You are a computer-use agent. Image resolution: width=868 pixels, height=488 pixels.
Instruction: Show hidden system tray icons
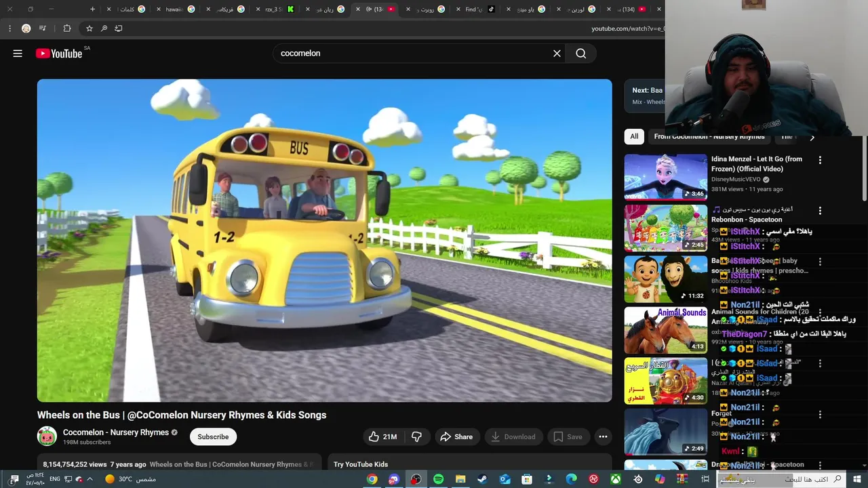click(90, 479)
